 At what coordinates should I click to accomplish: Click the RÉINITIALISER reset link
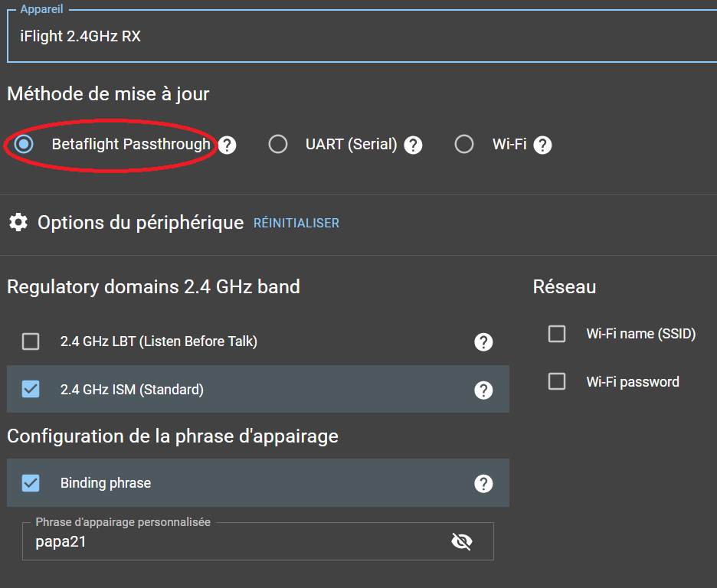click(x=296, y=224)
